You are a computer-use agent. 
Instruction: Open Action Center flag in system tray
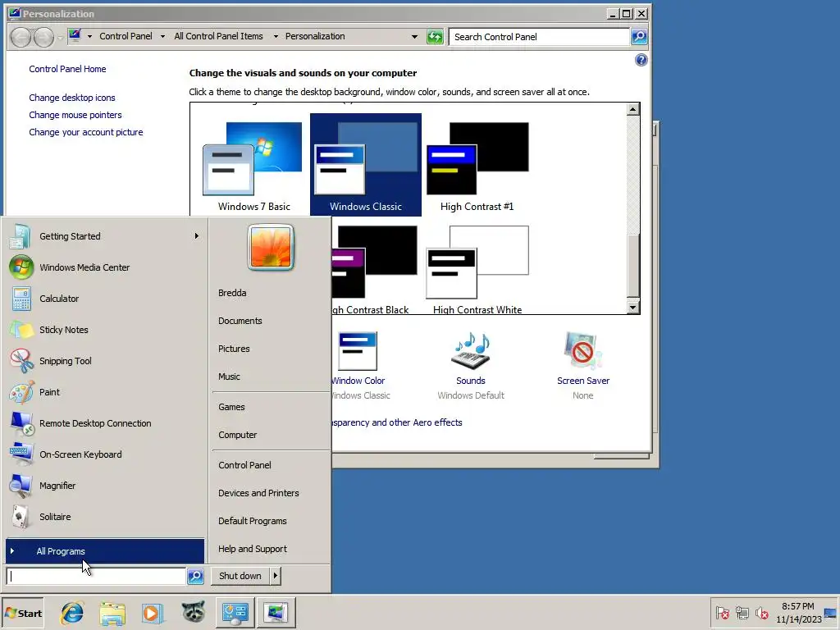(x=722, y=613)
